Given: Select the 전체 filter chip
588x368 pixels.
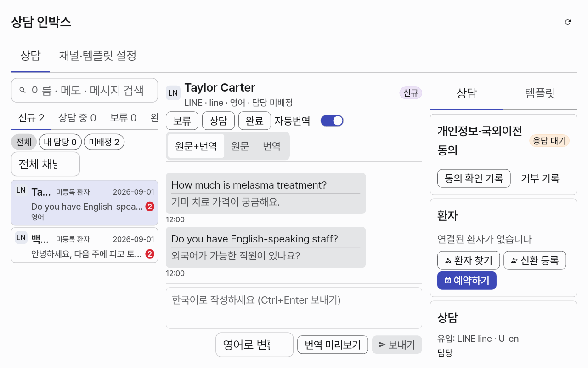Looking at the screenshot, I should (x=24, y=142).
